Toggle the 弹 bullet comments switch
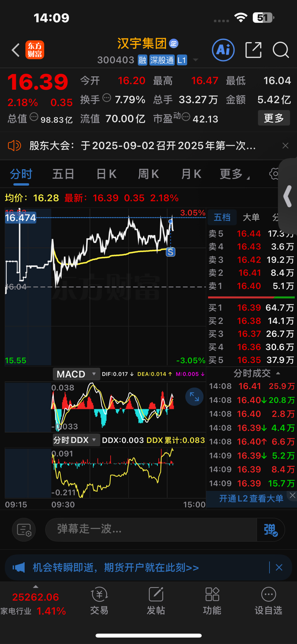 271,529
